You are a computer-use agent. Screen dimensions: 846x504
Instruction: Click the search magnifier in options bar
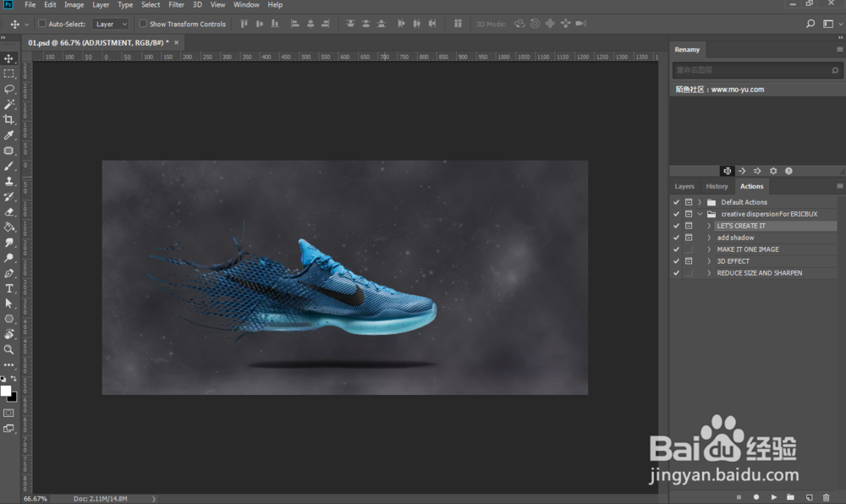(810, 24)
